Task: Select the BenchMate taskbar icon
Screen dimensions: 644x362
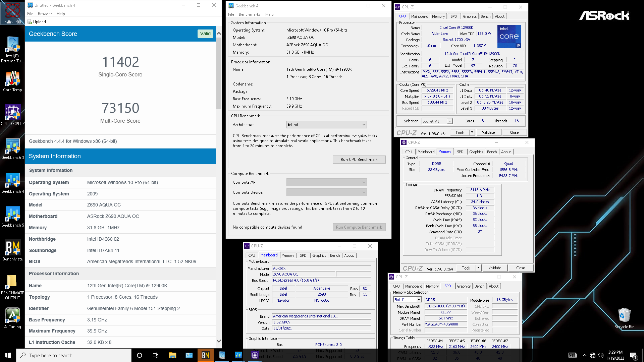Action: [x=205, y=355]
